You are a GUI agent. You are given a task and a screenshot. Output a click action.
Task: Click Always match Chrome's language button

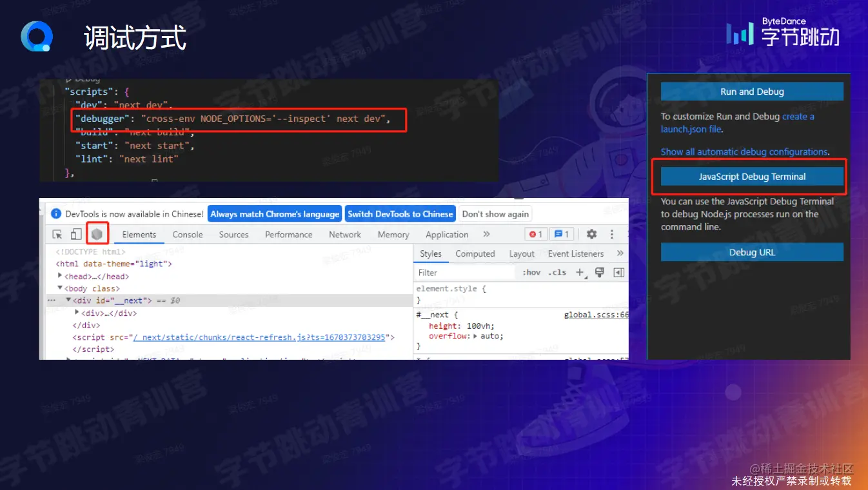[275, 214]
